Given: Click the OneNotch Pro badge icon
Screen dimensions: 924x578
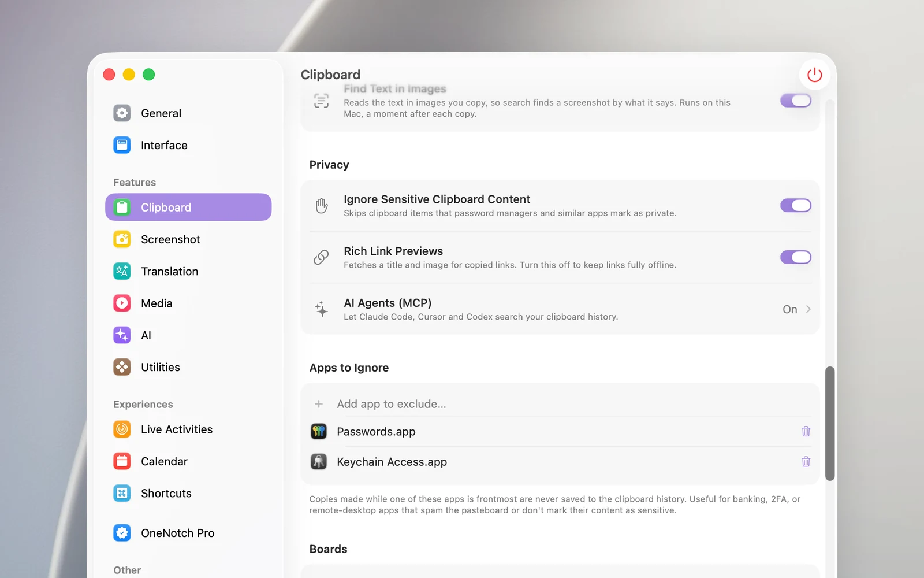Looking at the screenshot, I should [x=122, y=533].
